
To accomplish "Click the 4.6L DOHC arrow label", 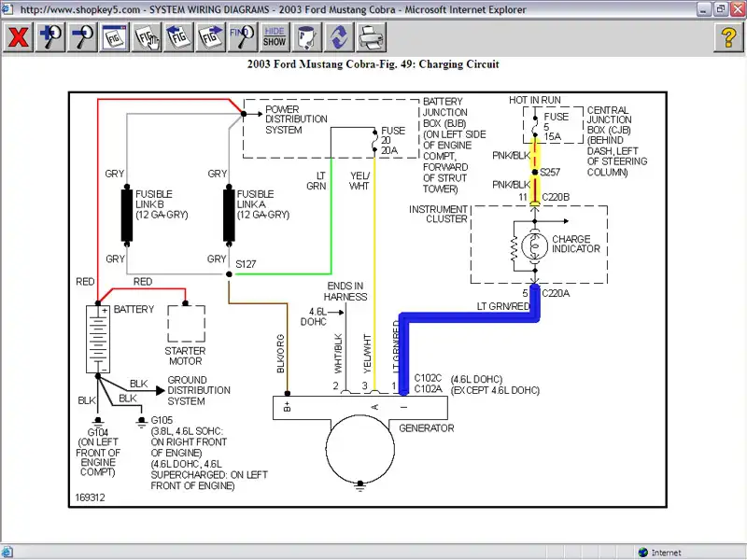I will point(314,316).
